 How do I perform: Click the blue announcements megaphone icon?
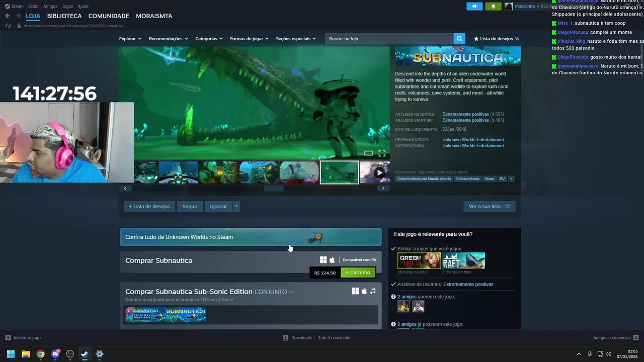pos(474,7)
